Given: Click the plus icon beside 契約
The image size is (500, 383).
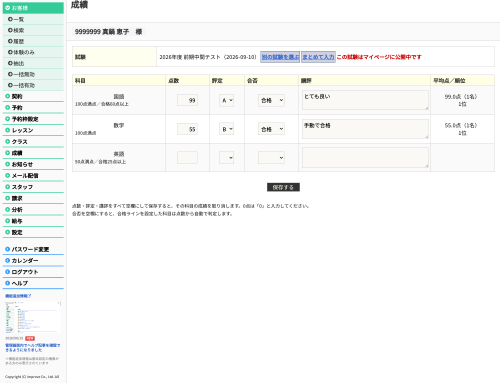Looking at the screenshot, I should point(8,96).
